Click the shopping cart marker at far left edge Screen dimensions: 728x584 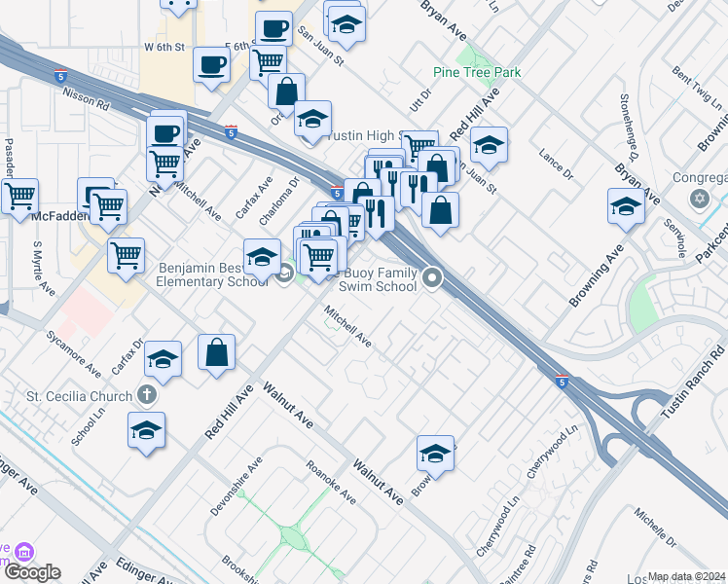tap(19, 199)
